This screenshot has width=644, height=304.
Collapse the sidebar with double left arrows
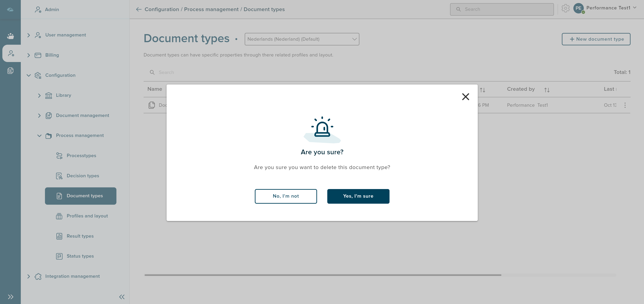click(122, 297)
